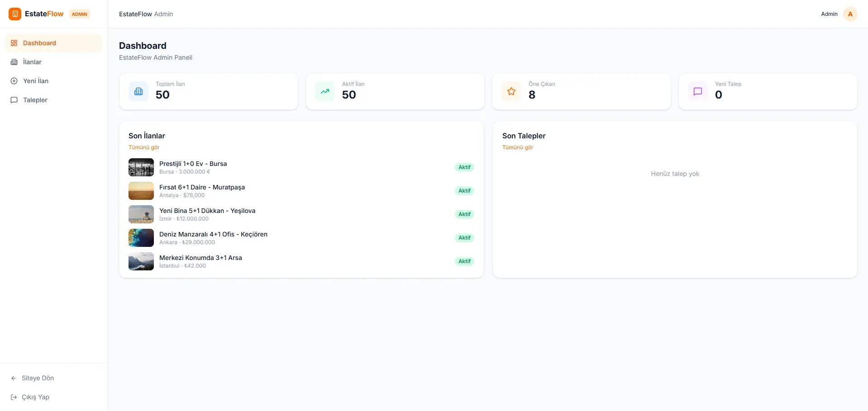The image size is (868, 411).
Task: Open thumbnail of Merkezi Konumda 3+1 Arsa
Action: click(141, 261)
